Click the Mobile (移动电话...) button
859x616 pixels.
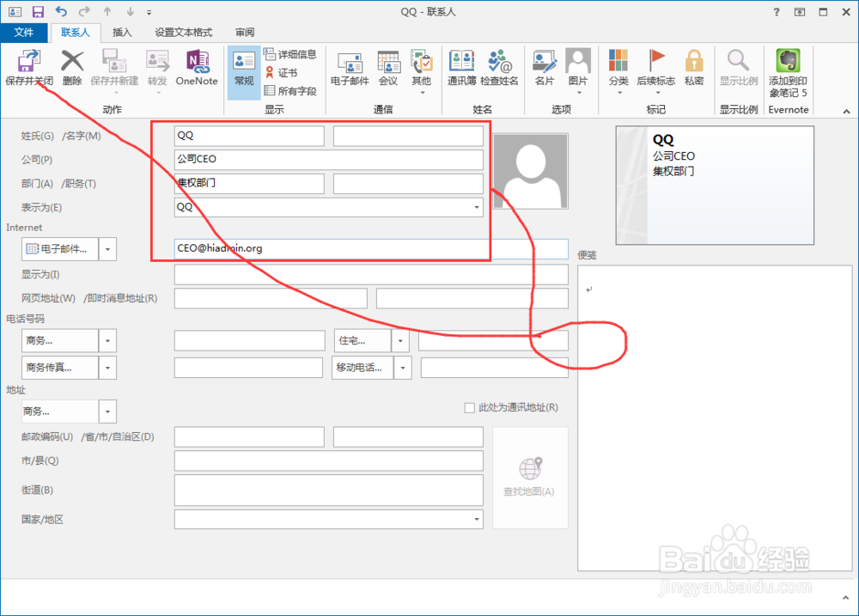click(x=362, y=368)
